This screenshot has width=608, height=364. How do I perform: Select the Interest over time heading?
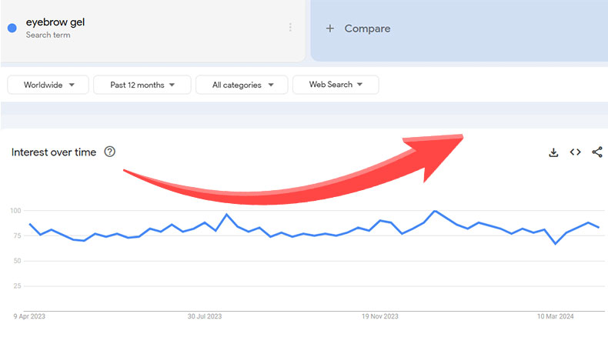[x=54, y=152]
